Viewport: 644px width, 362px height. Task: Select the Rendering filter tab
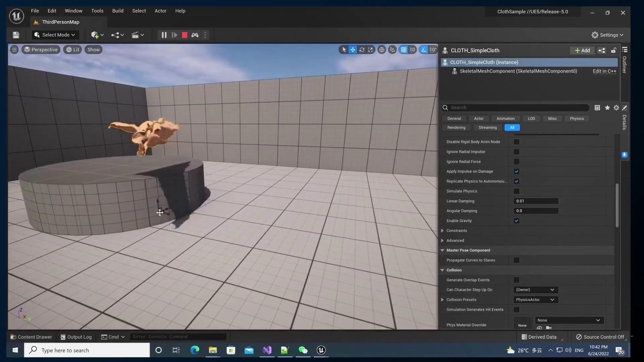(x=456, y=127)
